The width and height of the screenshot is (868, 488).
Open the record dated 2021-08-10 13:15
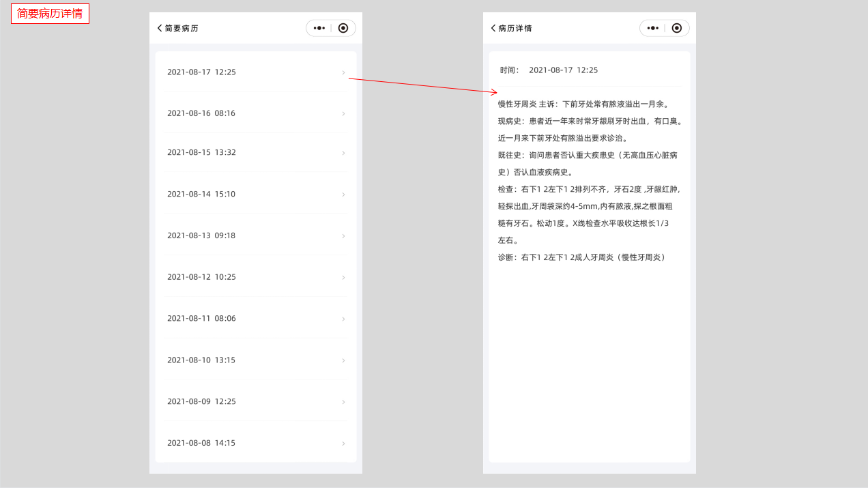point(201,360)
